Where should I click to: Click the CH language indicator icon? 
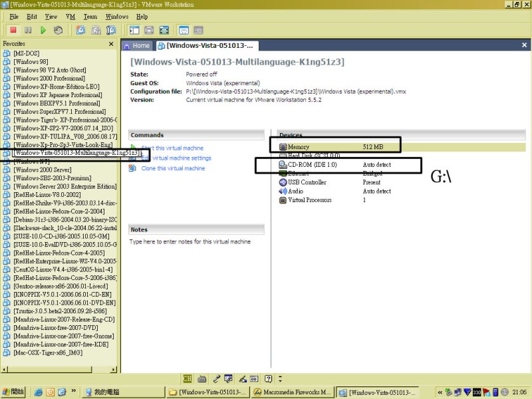point(188,378)
